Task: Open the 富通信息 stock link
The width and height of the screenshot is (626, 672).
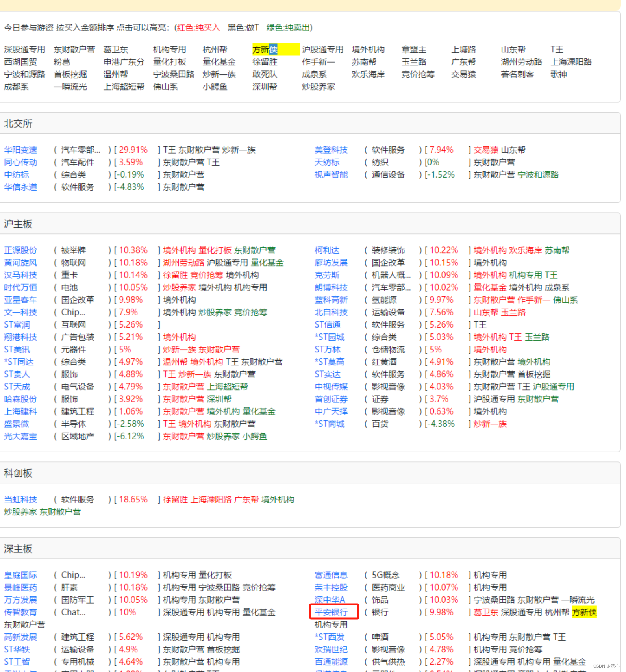Action: coord(331,575)
